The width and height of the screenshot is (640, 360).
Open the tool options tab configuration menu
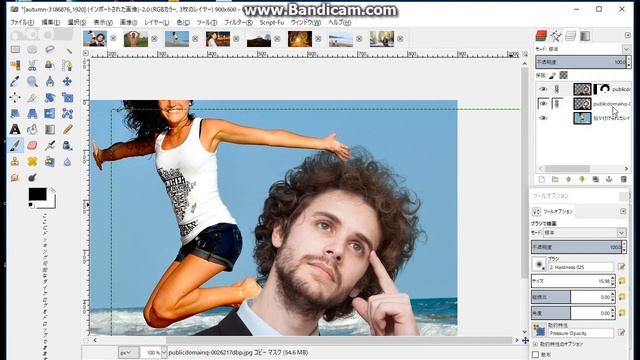click(x=623, y=211)
